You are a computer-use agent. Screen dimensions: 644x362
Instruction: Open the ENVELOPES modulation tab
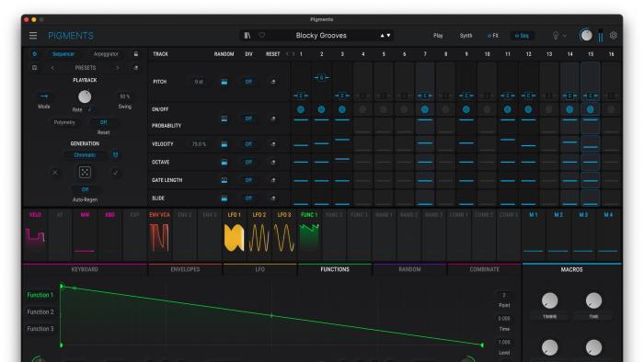[x=185, y=269]
